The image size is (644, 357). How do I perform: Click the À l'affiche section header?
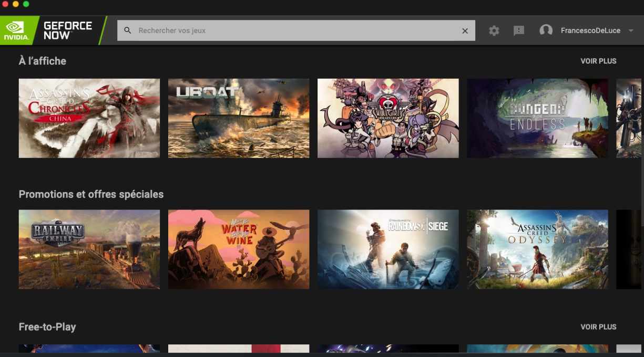42,61
